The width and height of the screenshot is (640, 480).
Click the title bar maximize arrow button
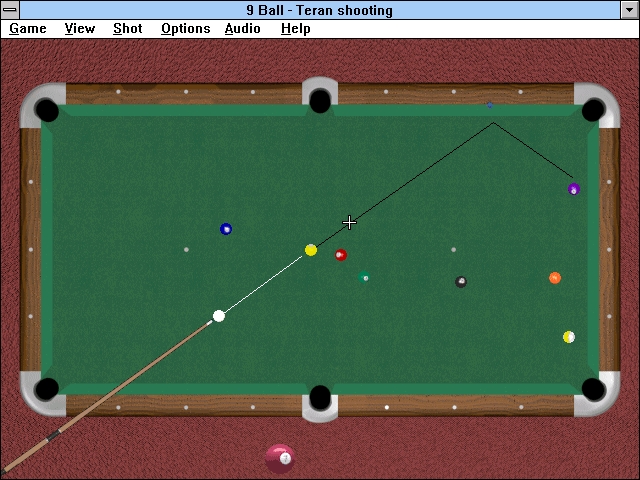click(x=629, y=10)
